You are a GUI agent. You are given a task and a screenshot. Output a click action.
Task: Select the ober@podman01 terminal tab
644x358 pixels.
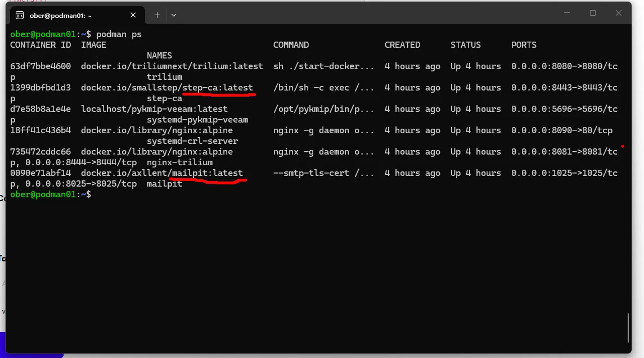(76, 15)
